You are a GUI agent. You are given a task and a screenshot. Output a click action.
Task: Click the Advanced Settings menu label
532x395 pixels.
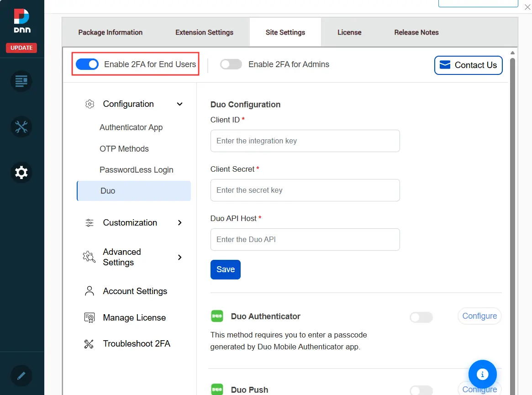coord(122,257)
